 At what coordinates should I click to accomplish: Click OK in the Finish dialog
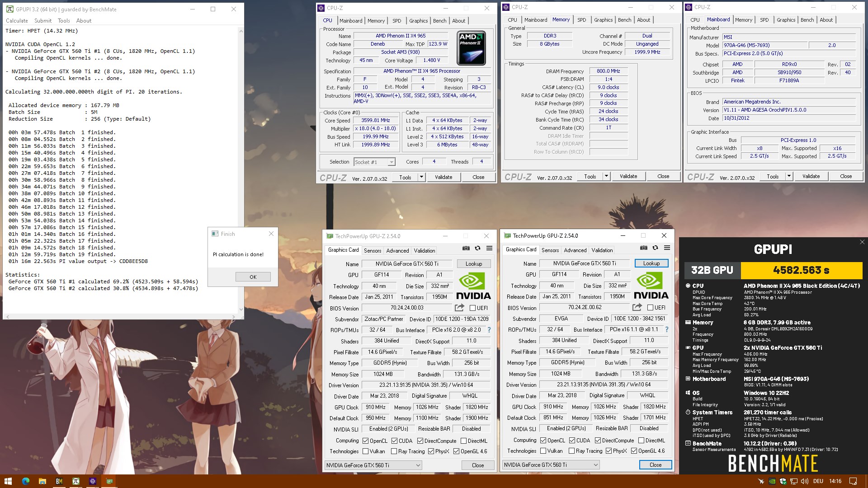click(x=253, y=277)
